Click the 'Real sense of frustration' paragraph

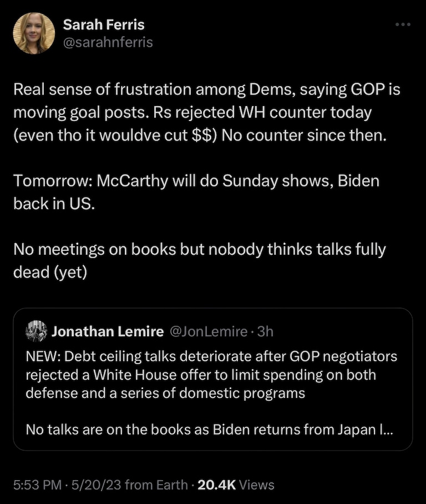[x=206, y=113]
